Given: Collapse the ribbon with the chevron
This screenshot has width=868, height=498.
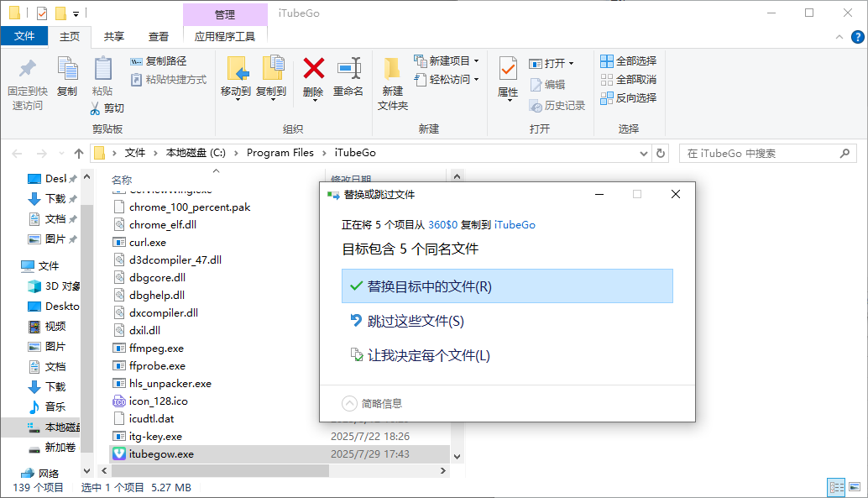Looking at the screenshot, I should 839,37.
